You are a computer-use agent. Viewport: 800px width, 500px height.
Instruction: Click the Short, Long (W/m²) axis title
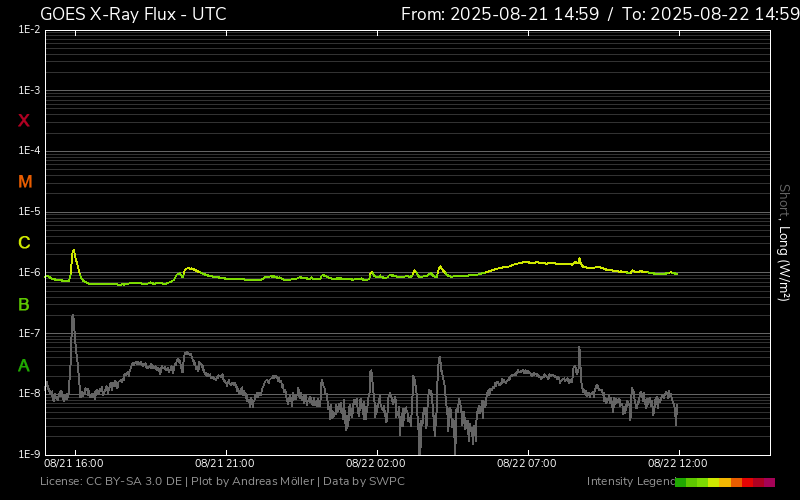tap(784, 242)
